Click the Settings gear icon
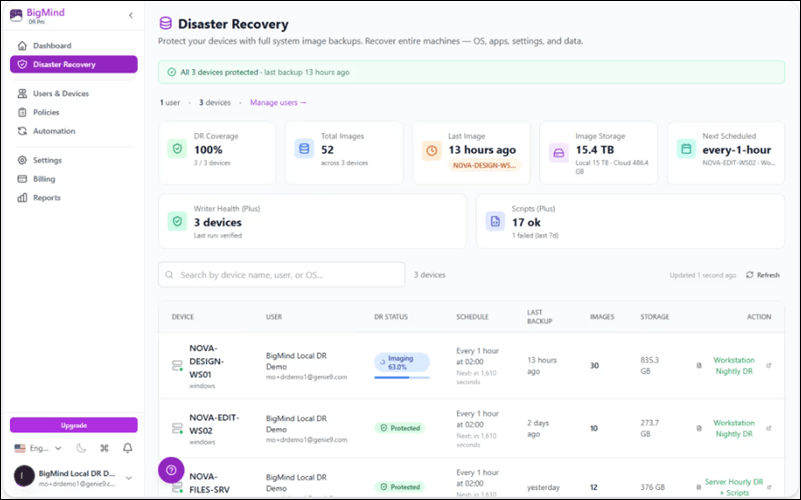The height and width of the screenshot is (500, 801). click(x=22, y=160)
